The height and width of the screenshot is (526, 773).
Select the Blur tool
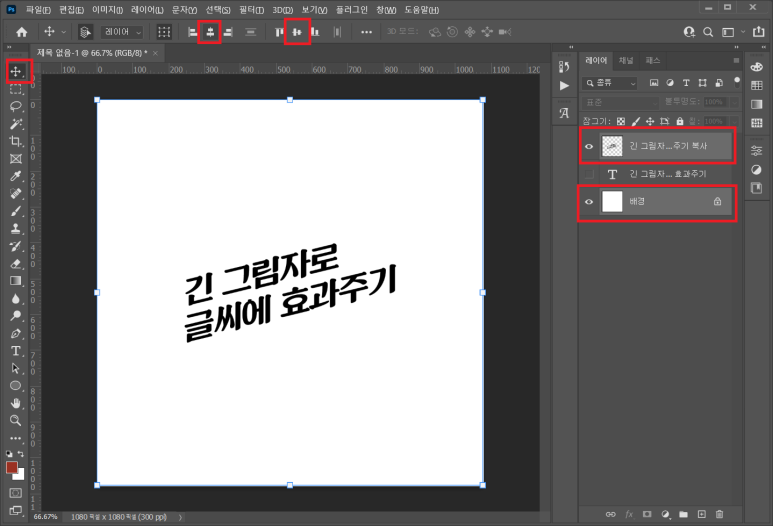pyautogui.click(x=16, y=299)
